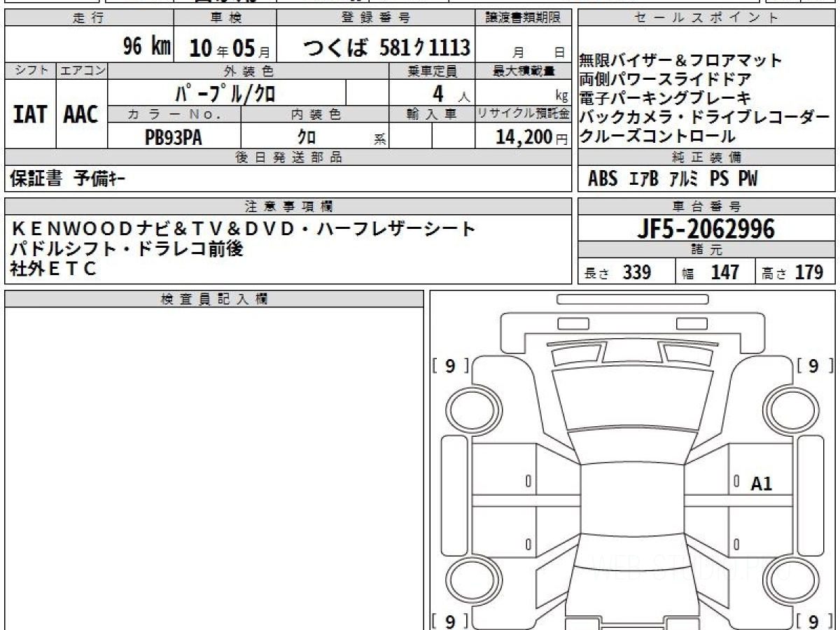The height and width of the screenshot is (630, 840).
Task: Select the line "パドルシフト・ドラレコ前後"
Action: pos(127,248)
